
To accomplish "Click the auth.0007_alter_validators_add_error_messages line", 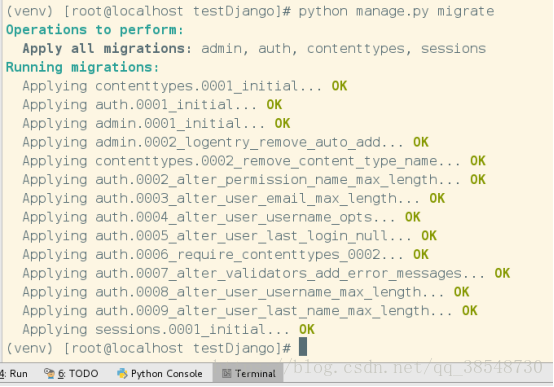I will [266, 273].
